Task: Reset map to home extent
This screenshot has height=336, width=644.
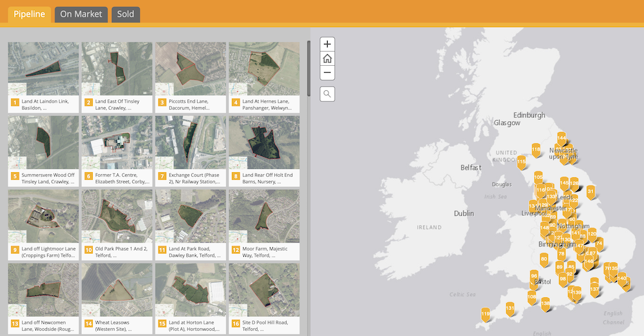Action: click(x=327, y=59)
